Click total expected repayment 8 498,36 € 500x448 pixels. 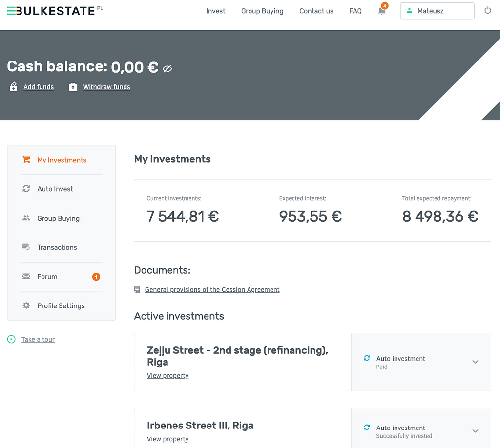pyautogui.click(x=440, y=216)
